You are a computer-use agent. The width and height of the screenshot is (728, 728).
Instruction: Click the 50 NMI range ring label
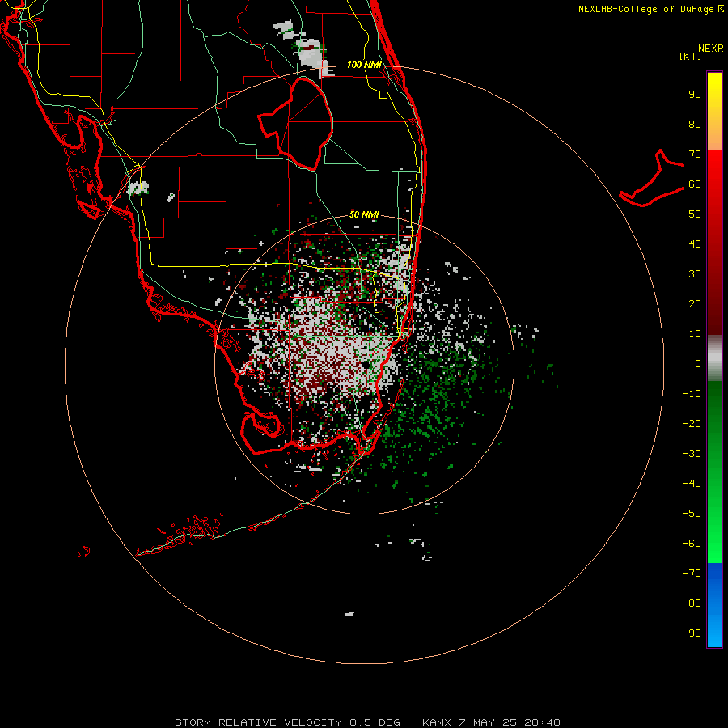(x=364, y=214)
